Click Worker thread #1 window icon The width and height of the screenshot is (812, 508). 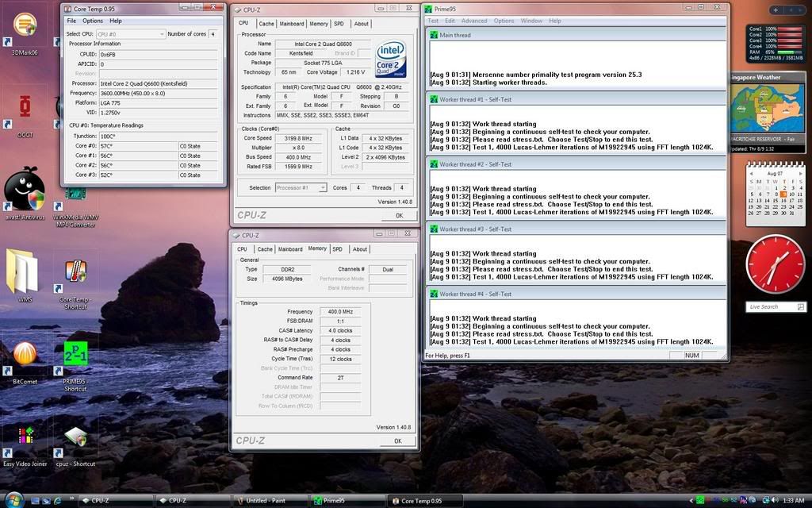coord(434,99)
